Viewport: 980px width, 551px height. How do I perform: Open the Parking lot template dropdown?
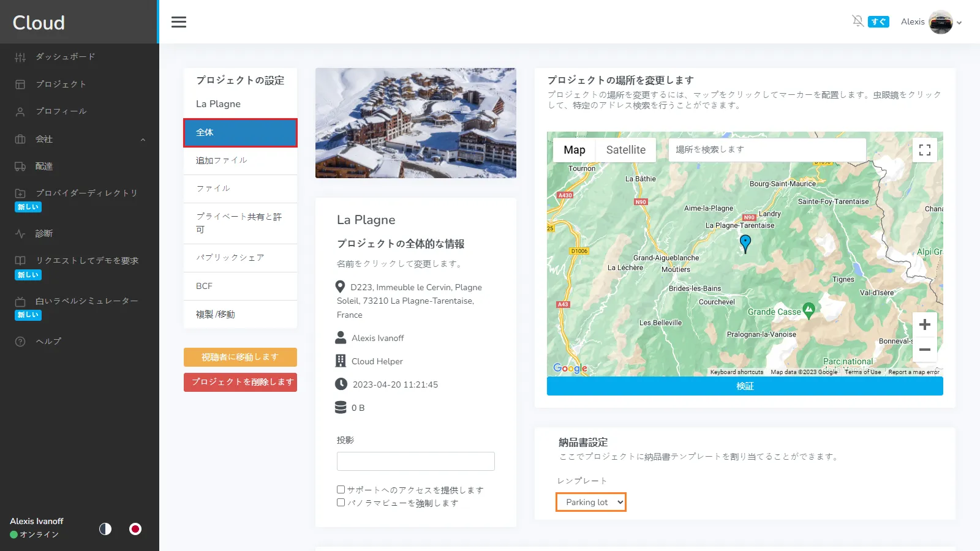coord(591,502)
